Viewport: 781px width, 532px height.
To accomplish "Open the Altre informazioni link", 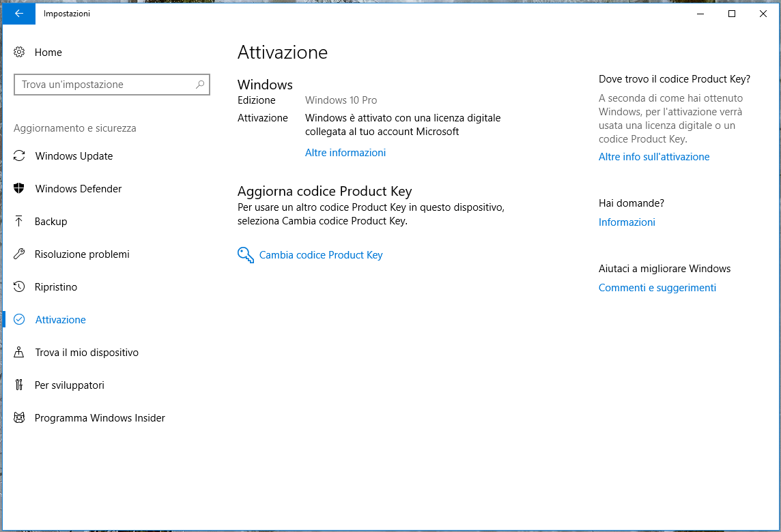I will 345,152.
